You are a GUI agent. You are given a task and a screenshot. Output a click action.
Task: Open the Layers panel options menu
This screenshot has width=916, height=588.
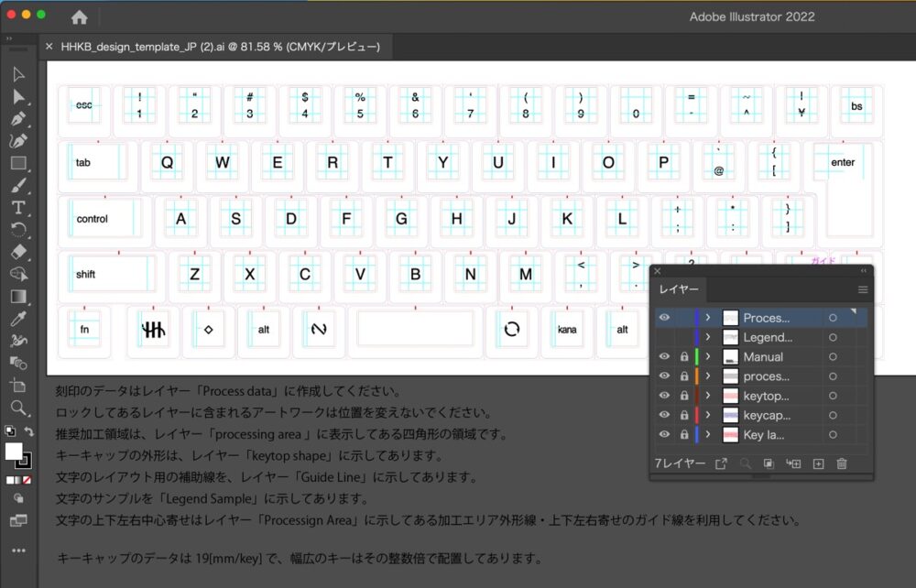862,289
